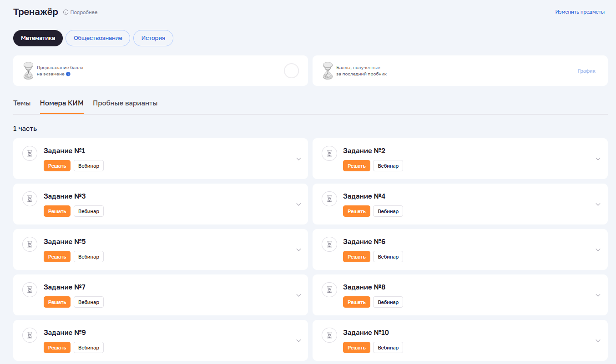This screenshot has width=616, height=364.
Task: Click the blue info icon near Предсказание балла
Action: tap(68, 74)
